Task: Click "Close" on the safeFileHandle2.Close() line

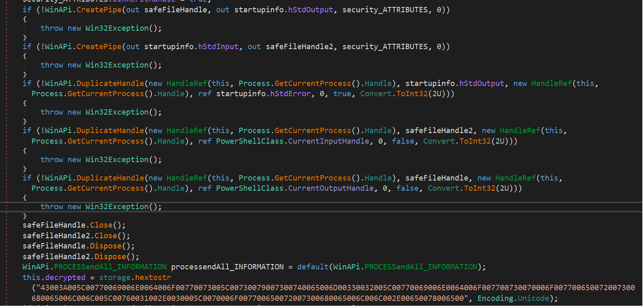Action: pos(106,236)
